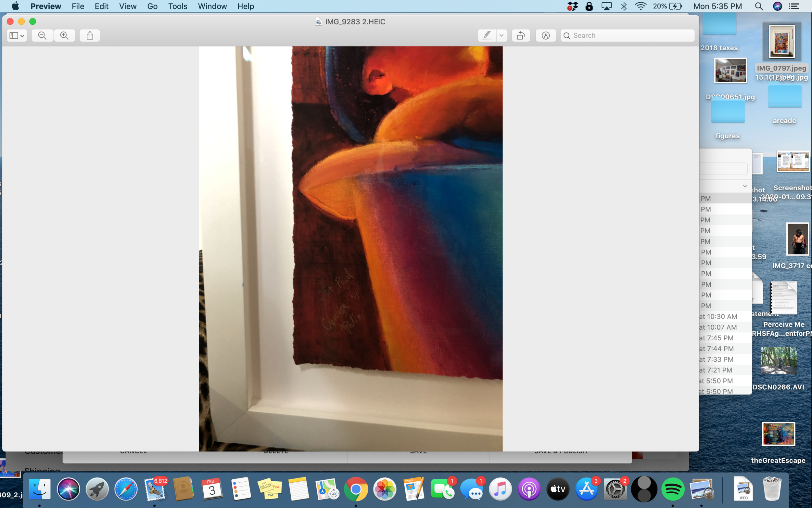Image resolution: width=812 pixels, height=508 pixels.
Task: Click the Preview search field
Action: pyautogui.click(x=627, y=36)
